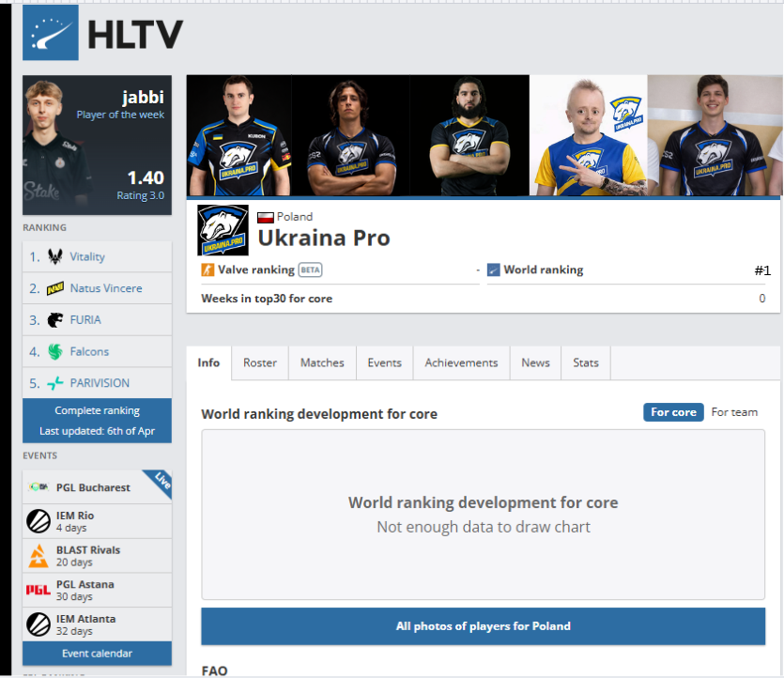Click the red PGL Astana logo

[x=38, y=590]
